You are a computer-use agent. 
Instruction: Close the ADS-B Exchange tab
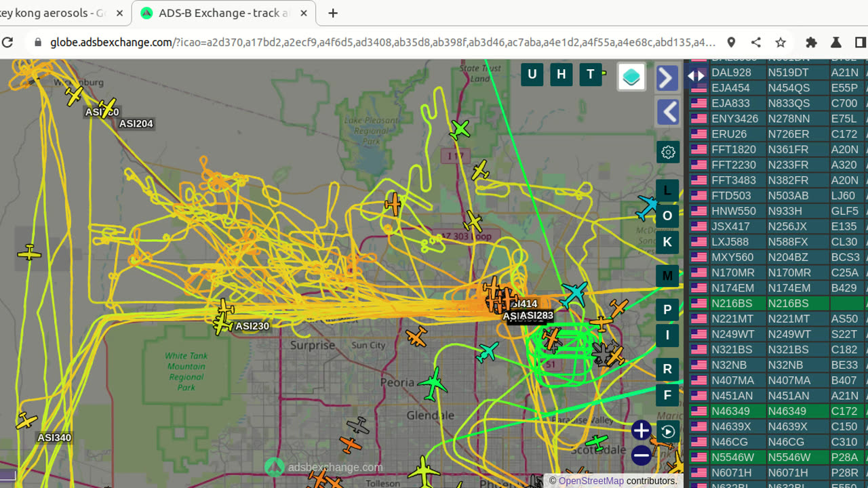pos(302,14)
